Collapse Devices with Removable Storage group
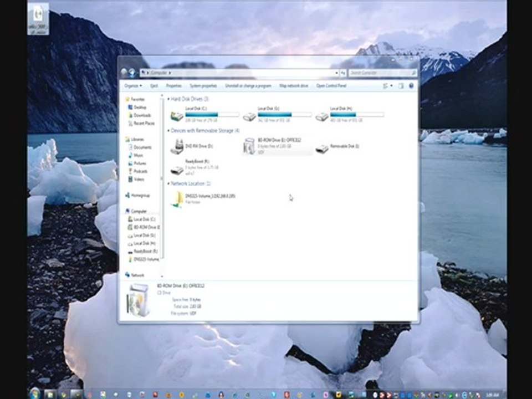Screen dimensions: 532x399 tap(168, 131)
